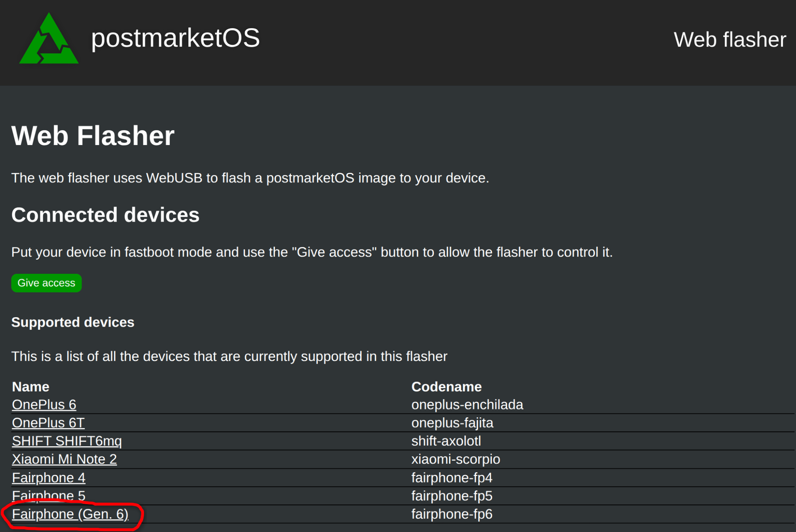Click the xiaomi-scorpio codename text
The image size is (796, 532).
(x=456, y=459)
